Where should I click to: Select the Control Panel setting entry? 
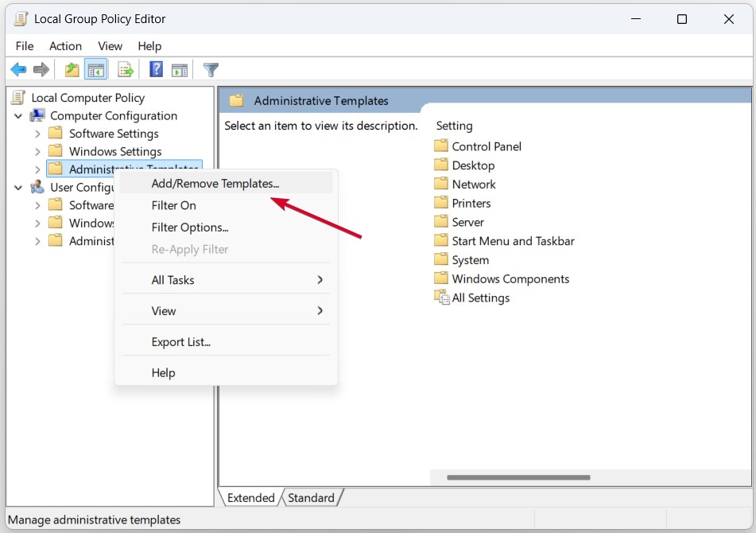point(487,146)
